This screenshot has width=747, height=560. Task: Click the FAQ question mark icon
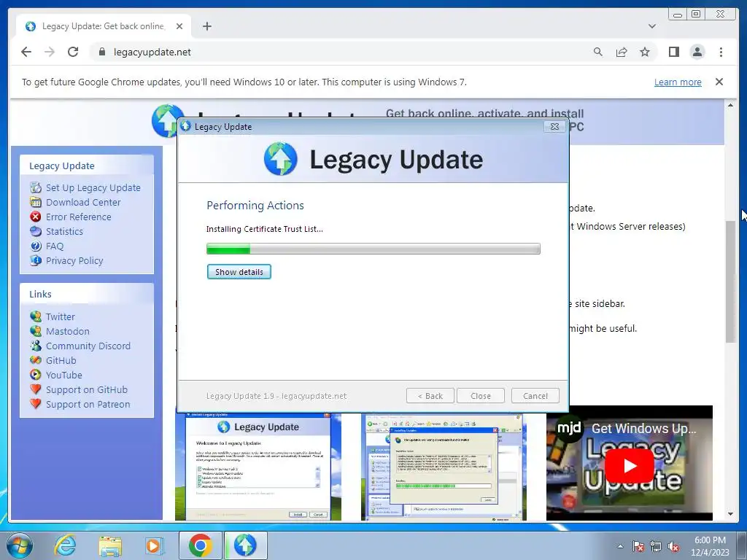click(x=36, y=246)
